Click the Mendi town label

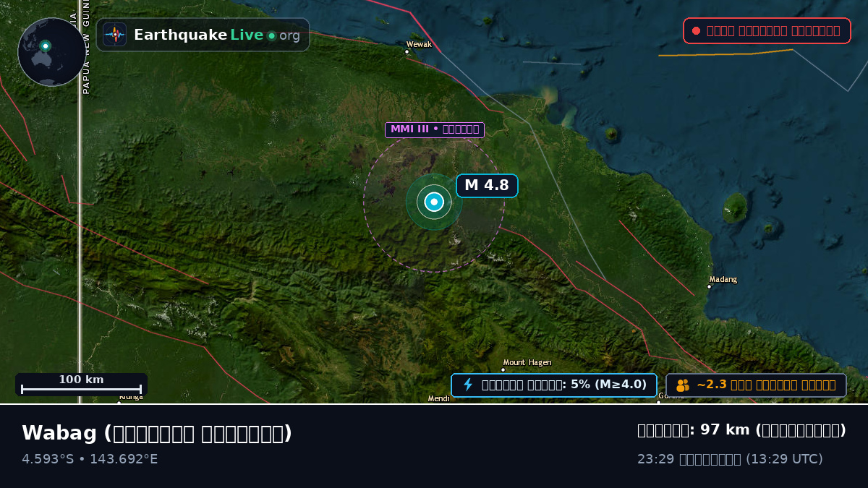[x=439, y=398]
